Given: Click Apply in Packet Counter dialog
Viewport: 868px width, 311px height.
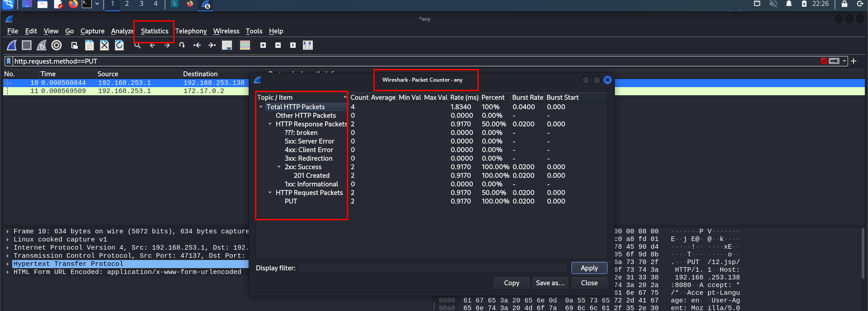Looking at the screenshot, I should tap(589, 268).
